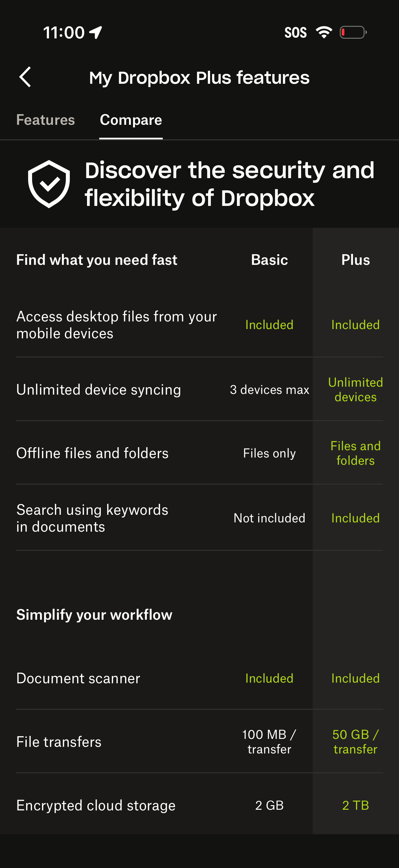399x868 pixels.
Task: Tap the 'Not included' Basic cell
Action: pos(269,518)
